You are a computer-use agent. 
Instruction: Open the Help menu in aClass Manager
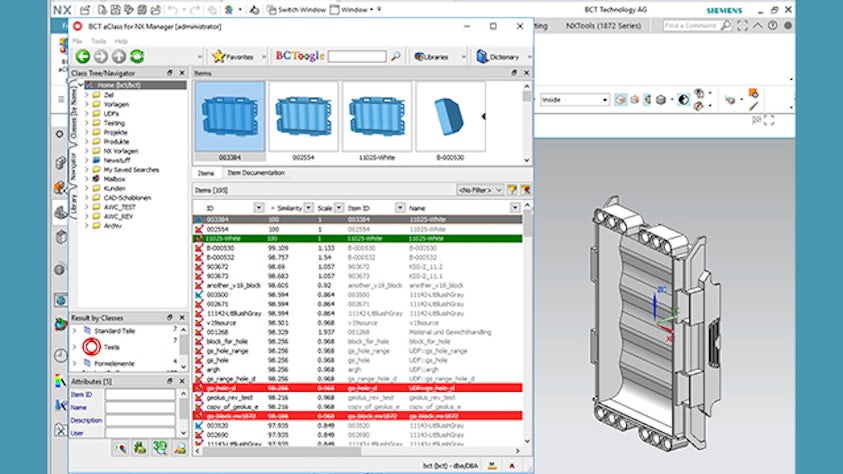pos(121,41)
